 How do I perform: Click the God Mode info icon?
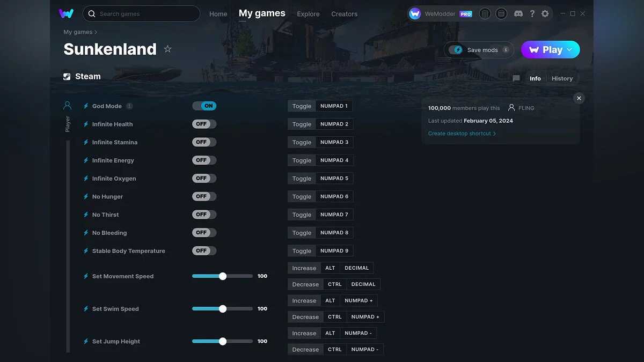pyautogui.click(x=129, y=106)
